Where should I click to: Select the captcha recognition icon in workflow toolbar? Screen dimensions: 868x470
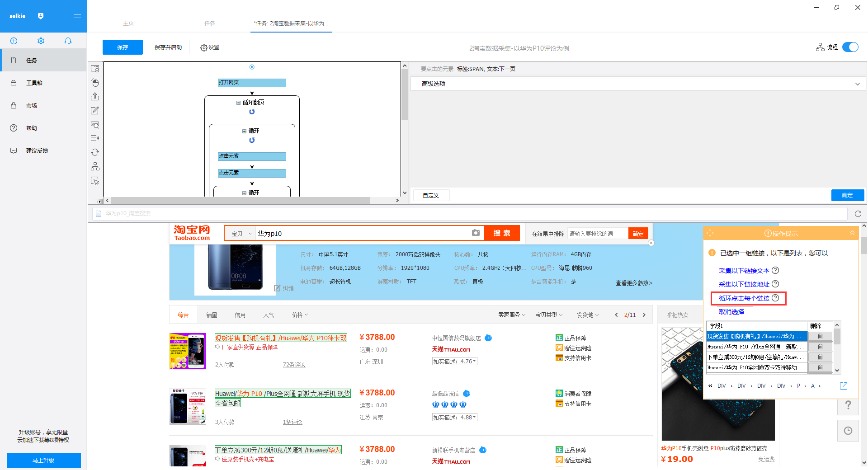coord(95,125)
